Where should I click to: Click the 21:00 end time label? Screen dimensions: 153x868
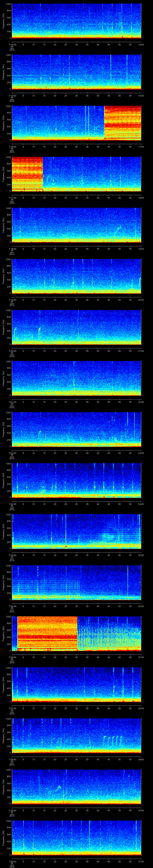pos(141,351)
